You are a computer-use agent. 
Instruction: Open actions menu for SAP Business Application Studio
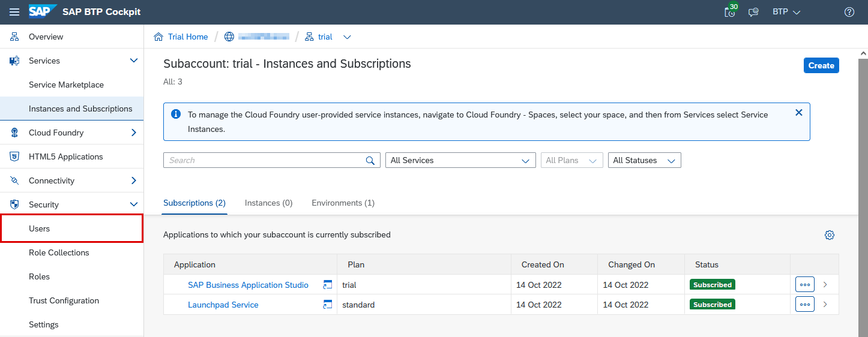pyautogui.click(x=805, y=284)
